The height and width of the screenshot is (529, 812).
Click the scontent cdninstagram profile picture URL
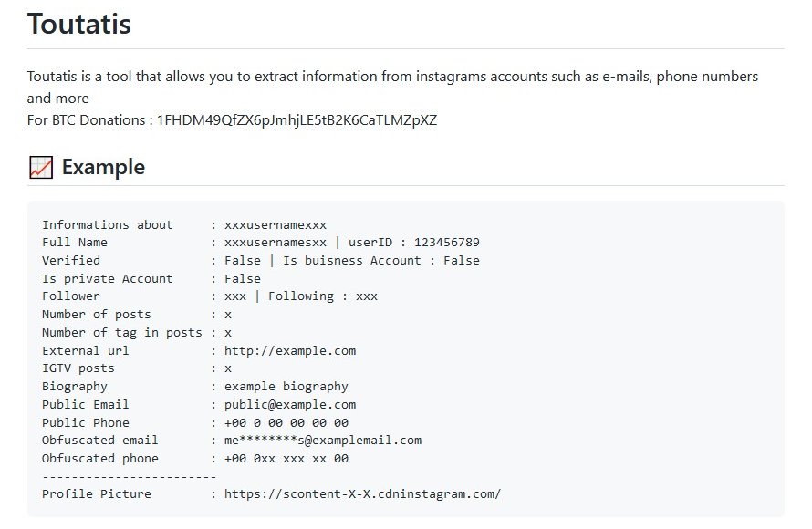(363, 494)
